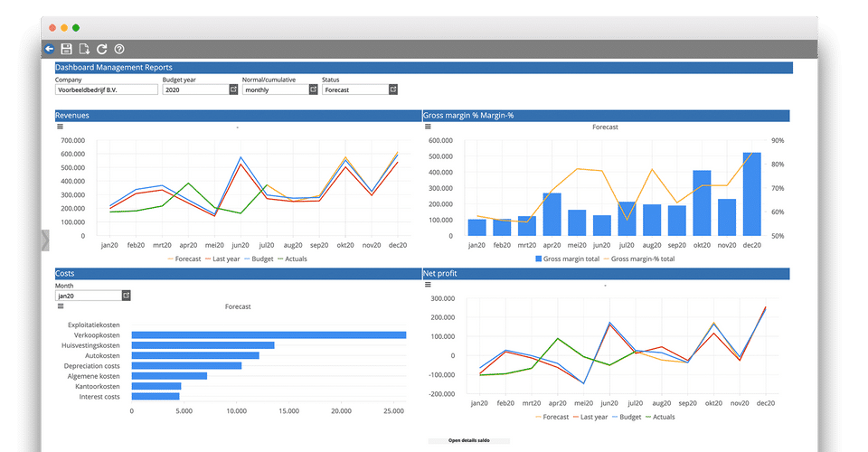
Task: Click the Status field showing Forecast
Action: 354,89
